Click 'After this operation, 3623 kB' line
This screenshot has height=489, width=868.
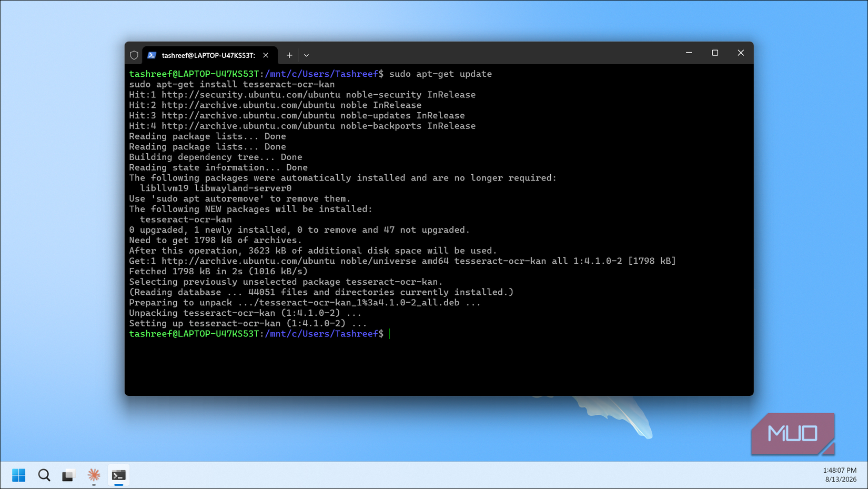[313, 251]
